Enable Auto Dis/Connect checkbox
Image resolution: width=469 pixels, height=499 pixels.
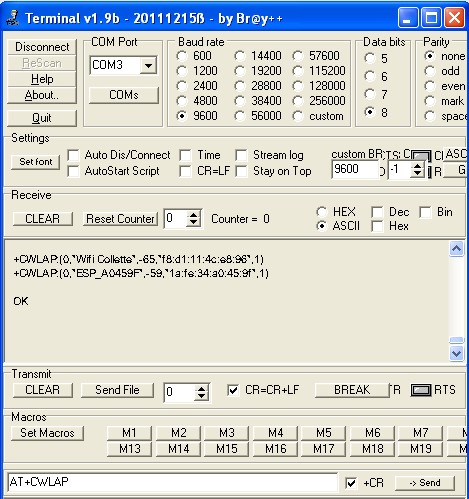coord(73,155)
